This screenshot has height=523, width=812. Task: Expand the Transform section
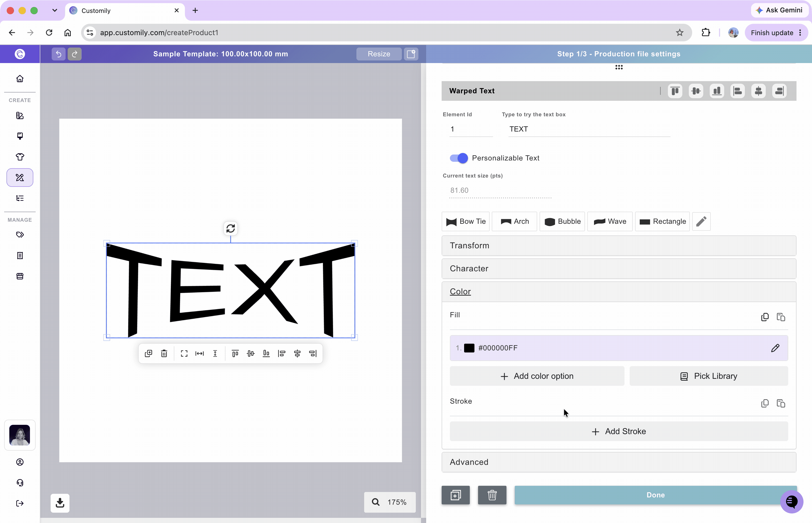click(619, 245)
